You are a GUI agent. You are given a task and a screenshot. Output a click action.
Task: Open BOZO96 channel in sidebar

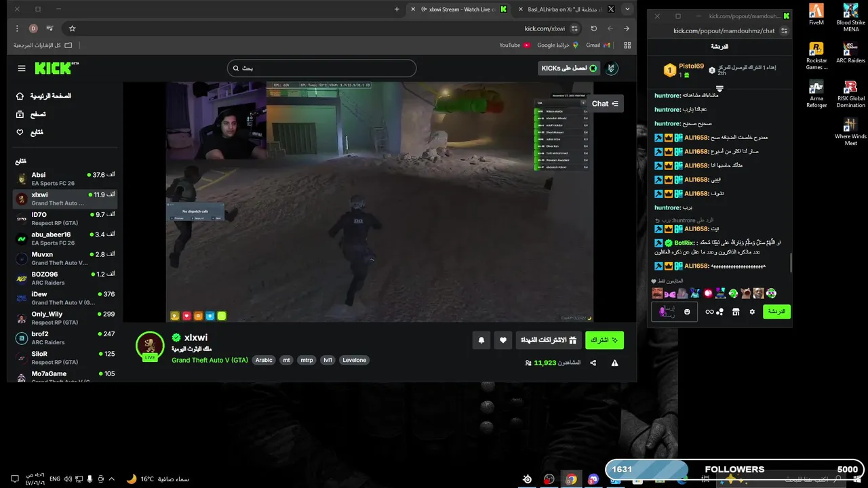[x=65, y=278]
